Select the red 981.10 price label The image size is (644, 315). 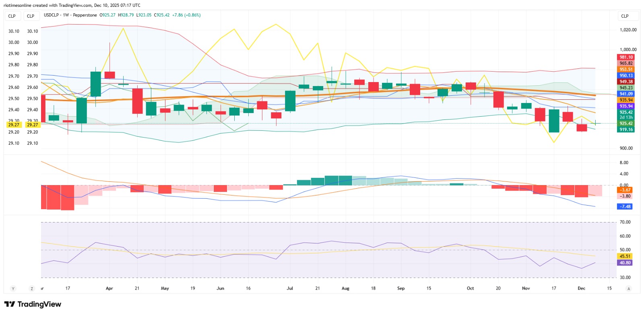click(x=626, y=57)
